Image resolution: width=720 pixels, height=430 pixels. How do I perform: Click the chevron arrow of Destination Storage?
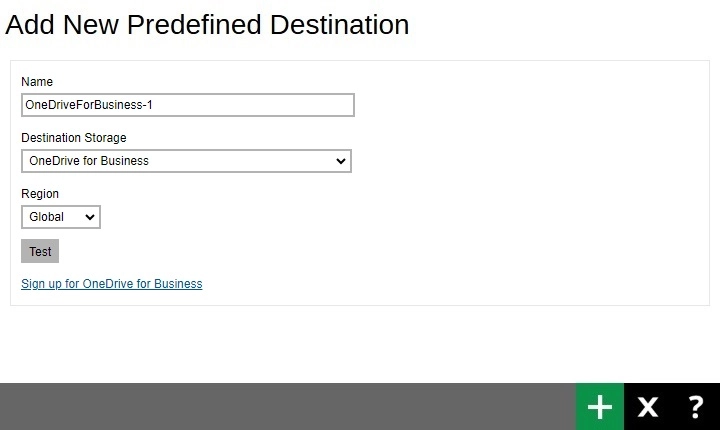[x=341, y=161]
